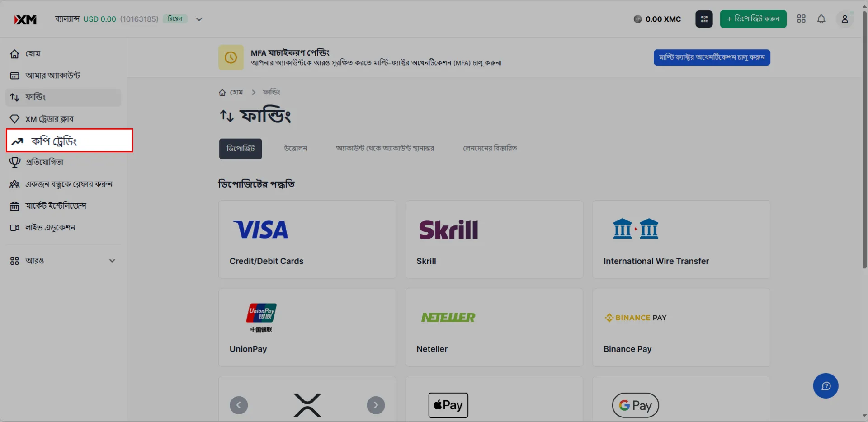This screenshot has height=422, width=868.
Task: Expand the account balance dropdown chevron
Action: [x=199, y=19]
